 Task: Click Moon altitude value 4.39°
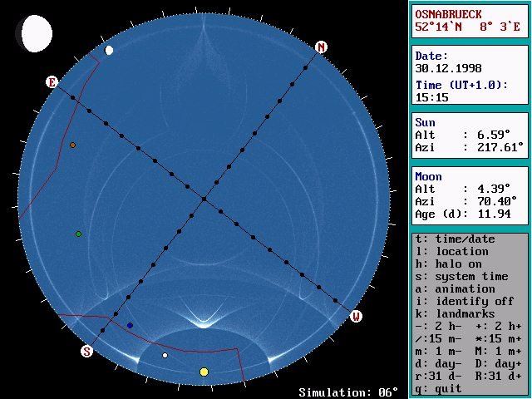pos(494,189)
